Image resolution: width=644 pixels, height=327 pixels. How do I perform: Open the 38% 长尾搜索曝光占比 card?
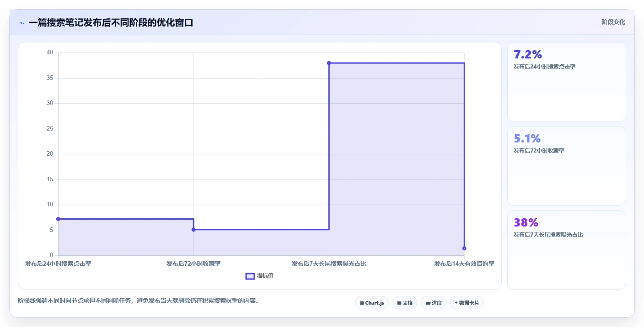tap(567, 250)
